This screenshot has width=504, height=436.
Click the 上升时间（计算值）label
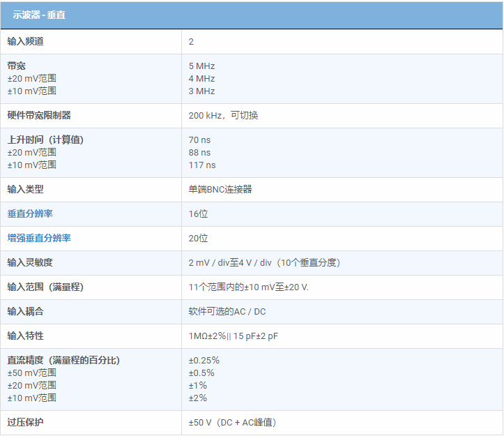pyautogui.click(x=45, y=140)
